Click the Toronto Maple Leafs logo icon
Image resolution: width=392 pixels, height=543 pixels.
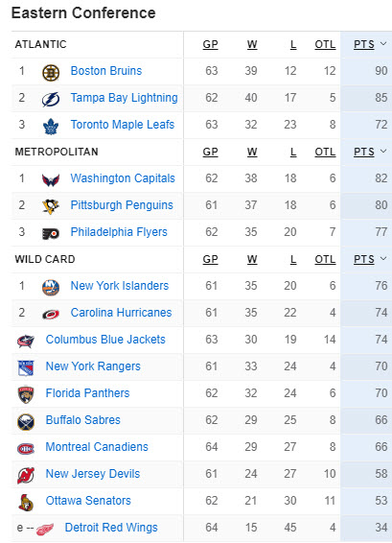click(x=51, y=127)
